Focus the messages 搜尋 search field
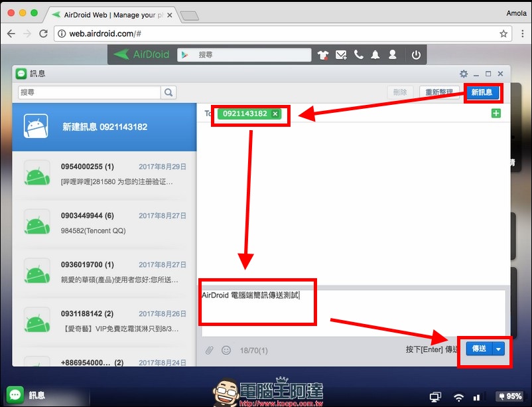Viewport: 532px width, 407px height. [x=90, y=92]
